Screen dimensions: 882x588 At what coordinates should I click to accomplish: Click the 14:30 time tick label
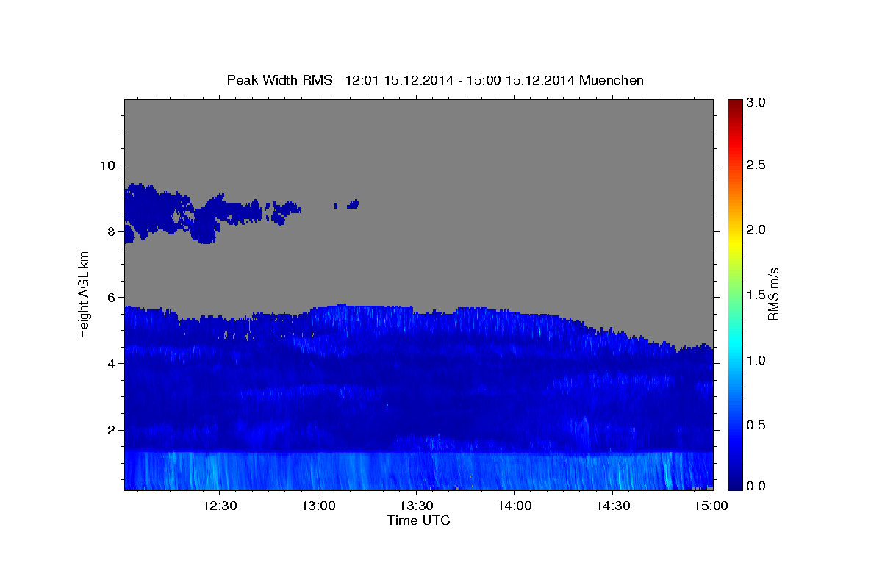coord(614,506)
